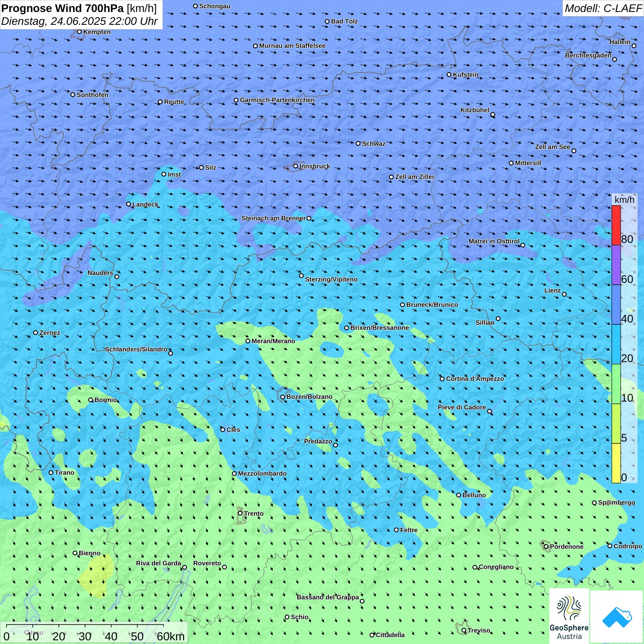Click the Kempten label
The image size is (644, 644).
click(x=97, y=32)
